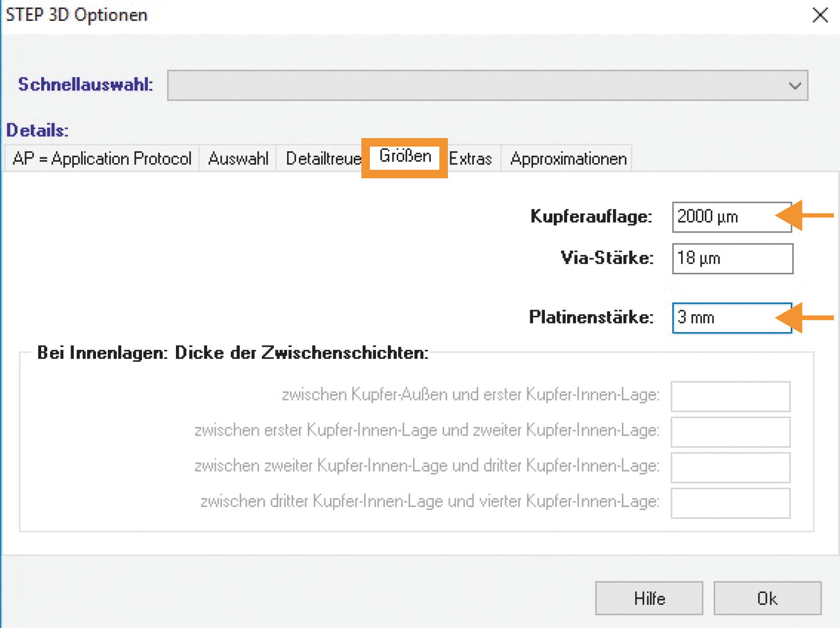Click the Hilfe button

(x=649, y=598)
